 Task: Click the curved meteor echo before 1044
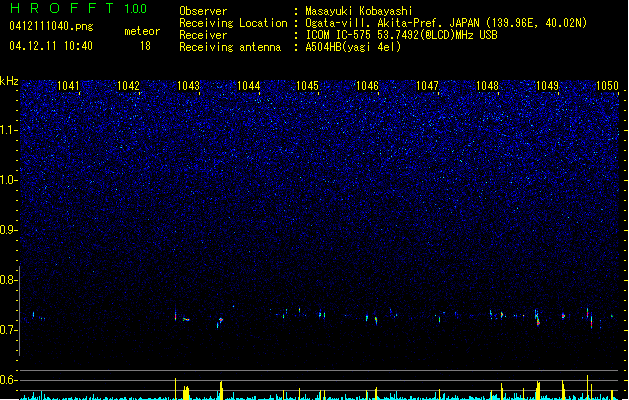point(220,321)
